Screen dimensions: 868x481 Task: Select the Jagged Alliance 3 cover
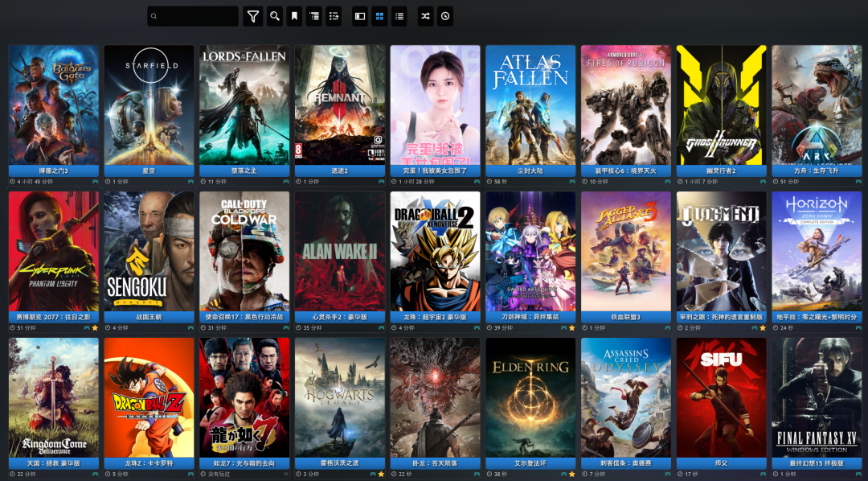pyautogui.click(x=626, y=252)
